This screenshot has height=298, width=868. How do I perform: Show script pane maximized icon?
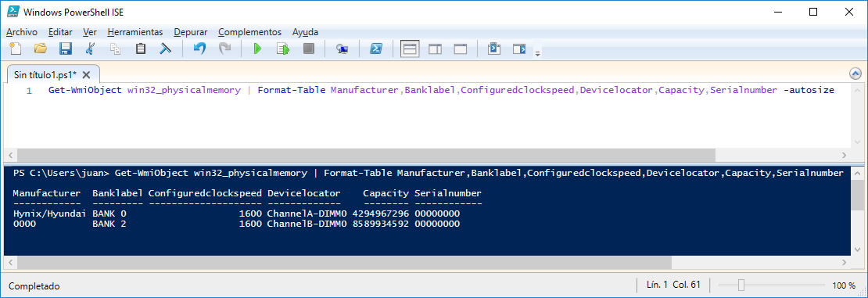click(460, 48)
